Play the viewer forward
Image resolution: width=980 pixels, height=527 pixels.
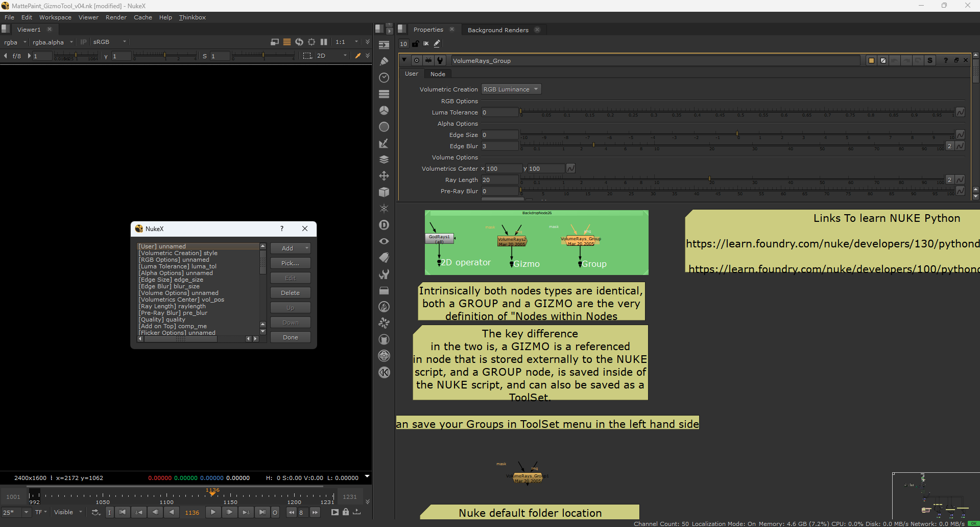pyautogui.click(x=213, y=512)
